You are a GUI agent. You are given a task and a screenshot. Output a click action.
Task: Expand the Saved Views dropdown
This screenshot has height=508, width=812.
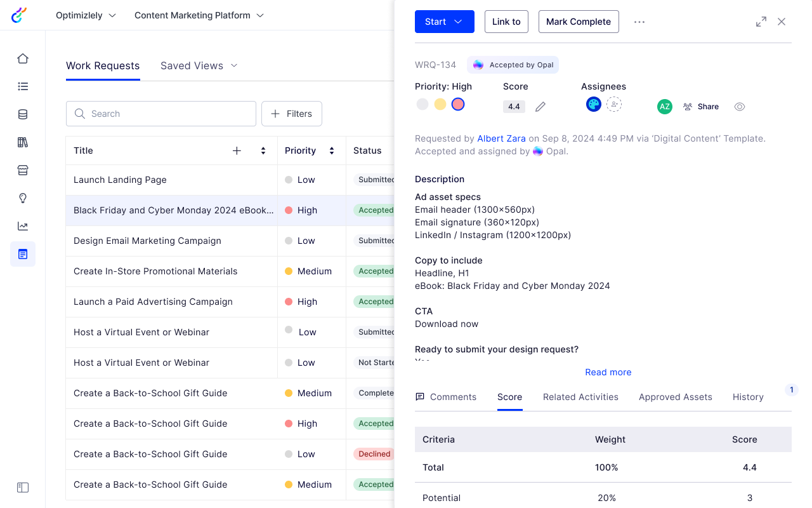point(199,65)
